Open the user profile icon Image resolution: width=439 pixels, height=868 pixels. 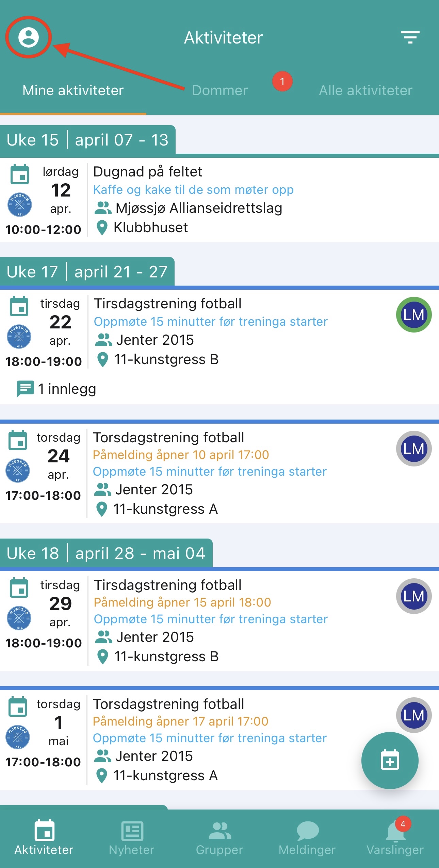tap(29, 37)
